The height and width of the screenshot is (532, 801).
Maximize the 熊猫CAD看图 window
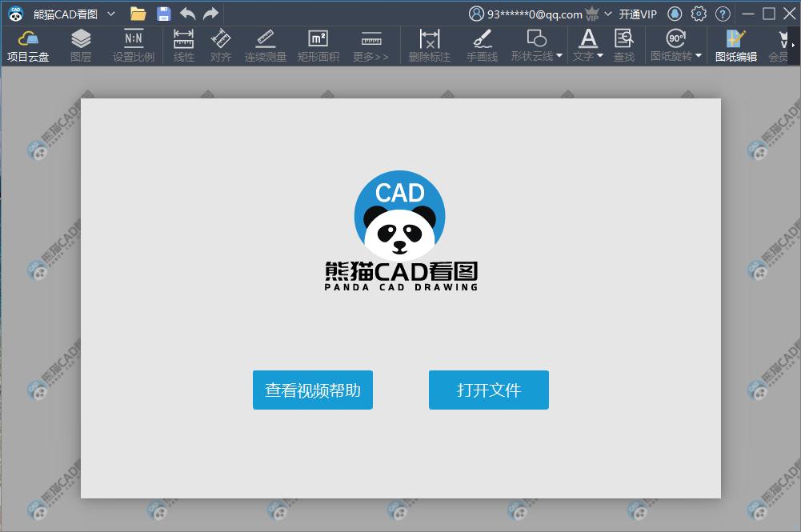[x=769, y=14]
